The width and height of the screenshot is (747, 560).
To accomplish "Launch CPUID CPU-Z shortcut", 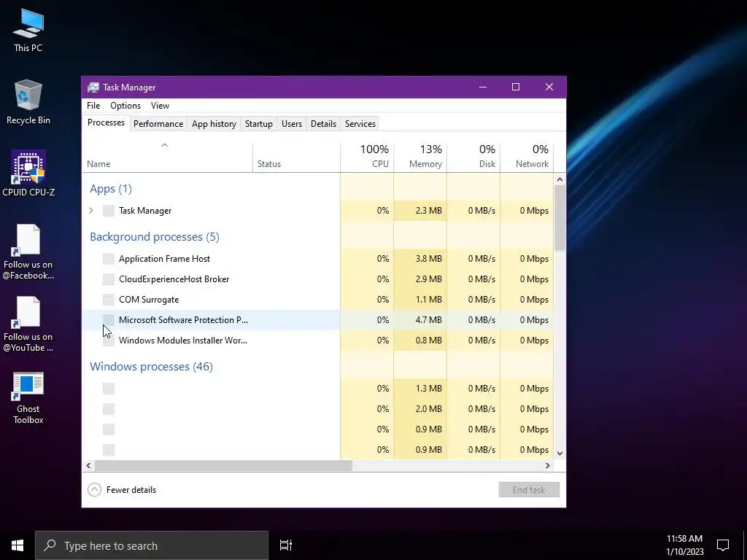I will click(x=28, y=174).
